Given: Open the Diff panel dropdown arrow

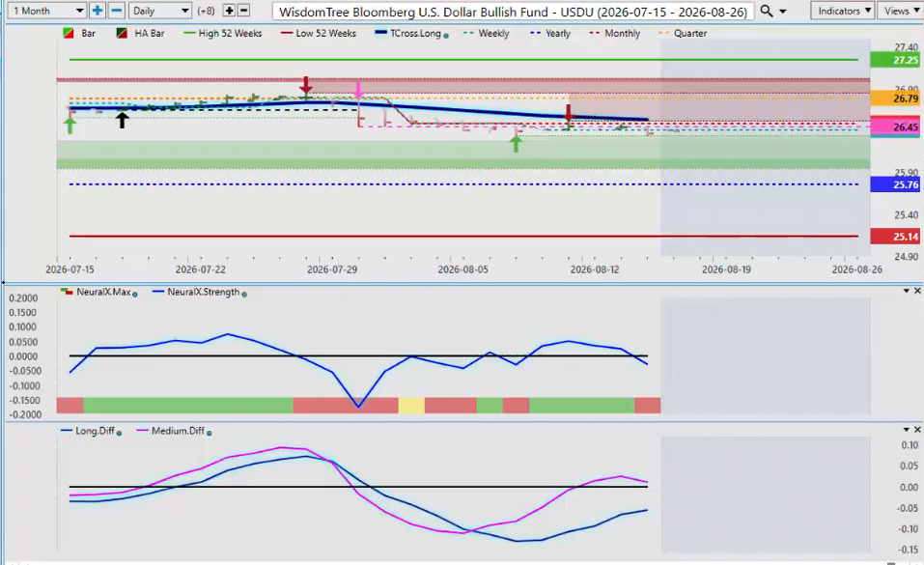Looking at the screenshot, I should tap(907, 430).
